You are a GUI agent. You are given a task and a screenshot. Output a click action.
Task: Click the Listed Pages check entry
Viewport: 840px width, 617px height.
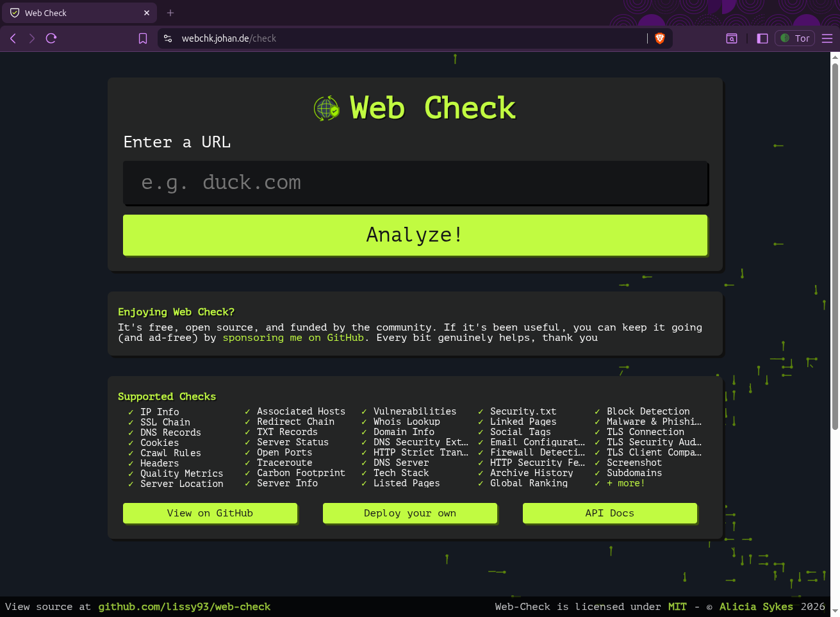tap(407, 483)
